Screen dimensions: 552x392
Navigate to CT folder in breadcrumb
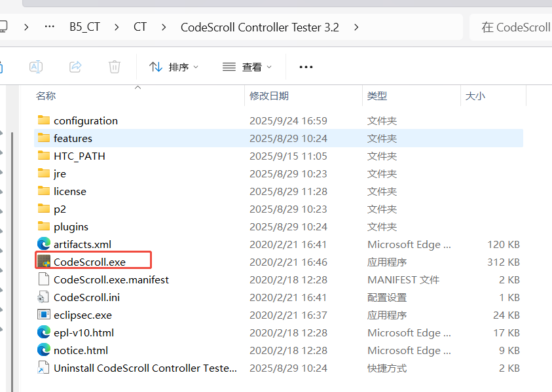(140, 27)
